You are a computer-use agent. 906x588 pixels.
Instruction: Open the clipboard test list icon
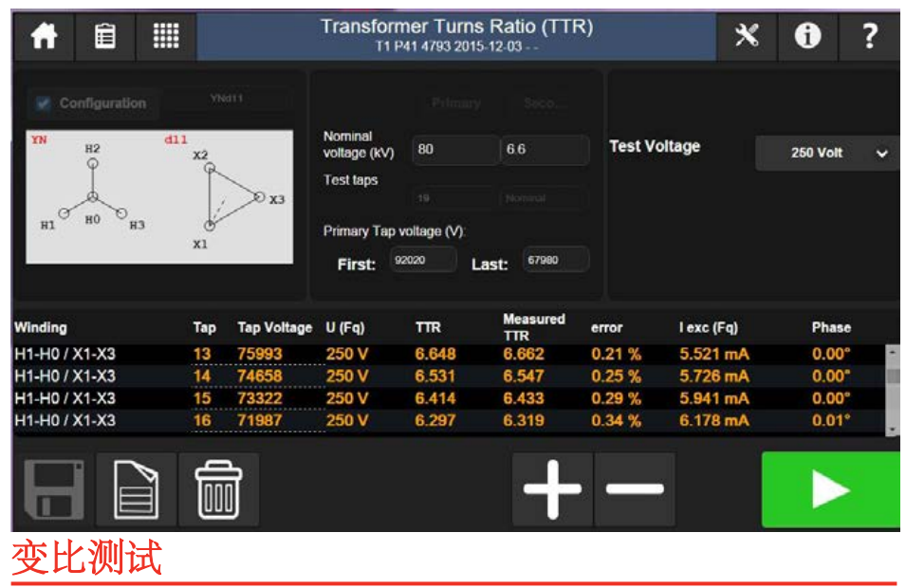click(x=105, y=36)
